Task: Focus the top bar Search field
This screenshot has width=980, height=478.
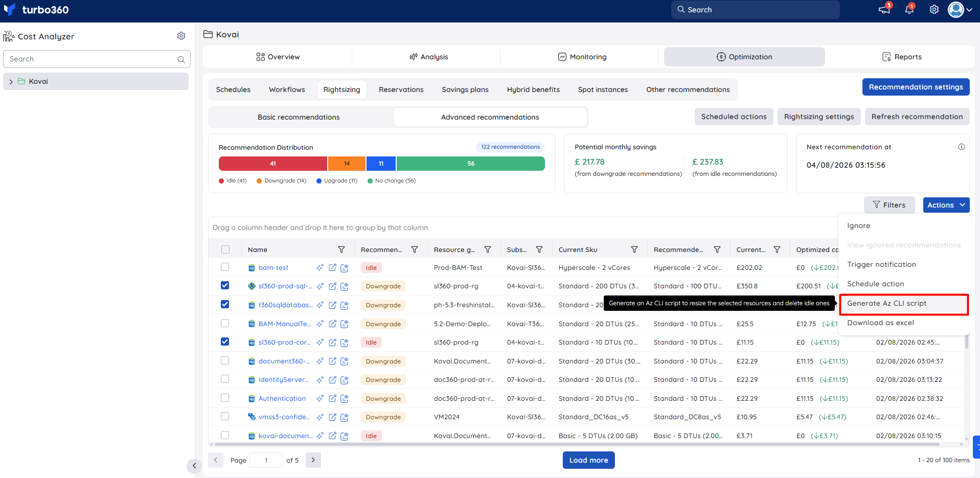Action: coord(756,10)
